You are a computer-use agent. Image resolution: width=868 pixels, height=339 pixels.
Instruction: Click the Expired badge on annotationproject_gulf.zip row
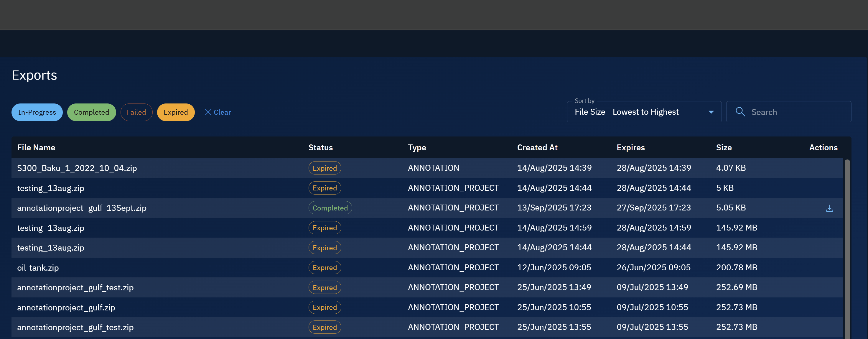(325, 307)
